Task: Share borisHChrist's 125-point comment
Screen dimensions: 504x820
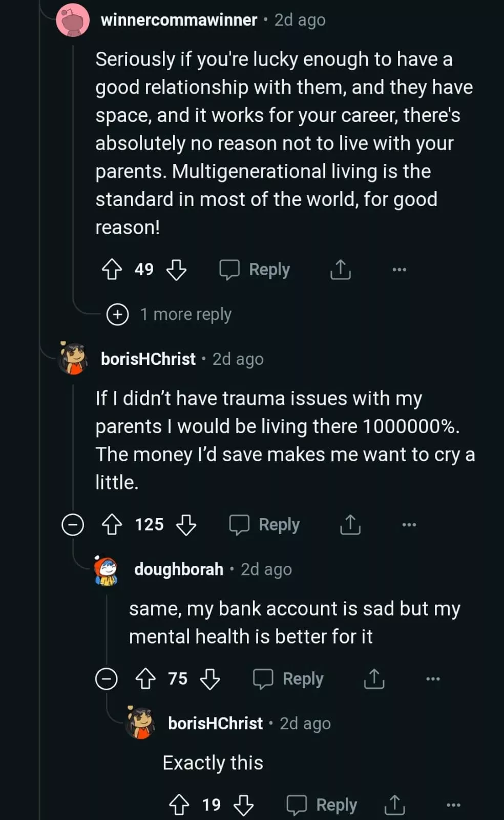Action: (350, 525)
